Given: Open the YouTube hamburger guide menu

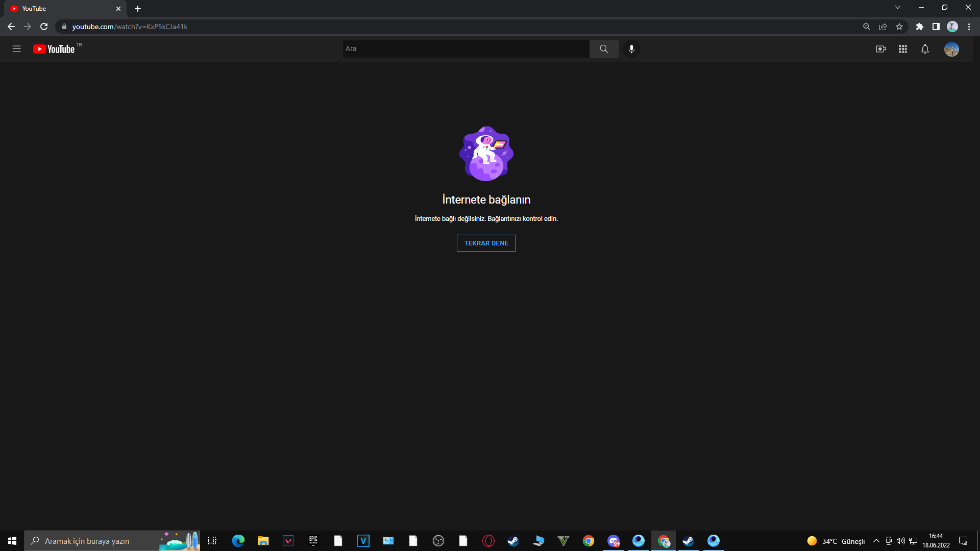Looking at the screenshot, I should (x=16, y=49).
